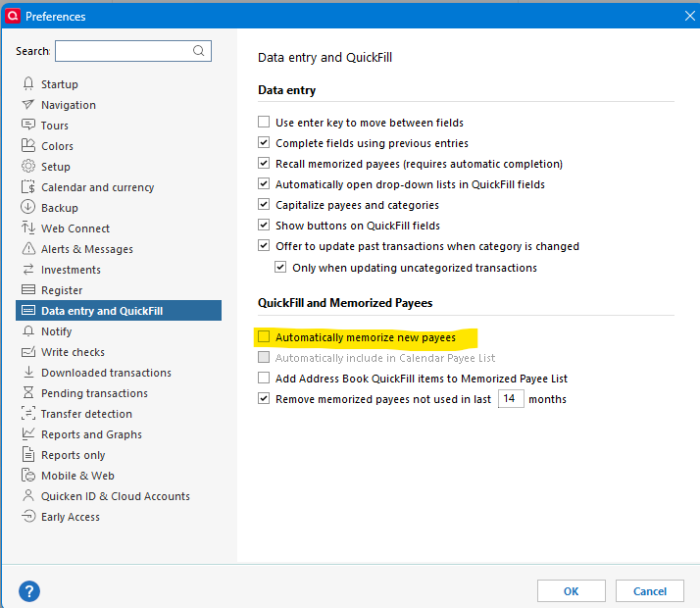The image size is (700, 608).
Task: Uncheck Remove memorized payees not used
Action: 264,398
